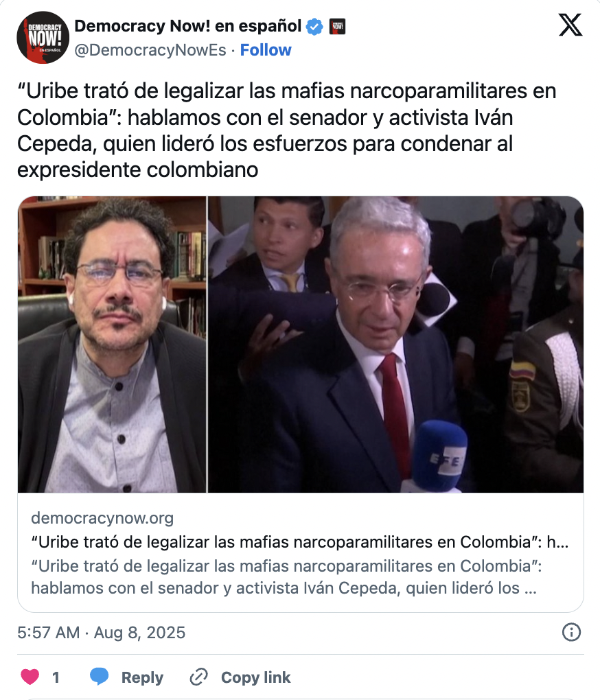Click the chain link copy icon
The width and height of the screenshot is (600, 700).
click(x=198, y=677)
